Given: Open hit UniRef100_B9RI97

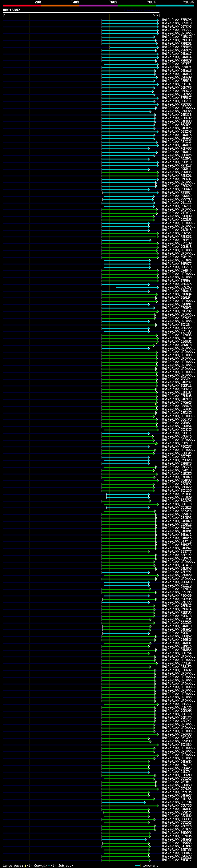Looking at the screenshot, I should pos(177,84).
